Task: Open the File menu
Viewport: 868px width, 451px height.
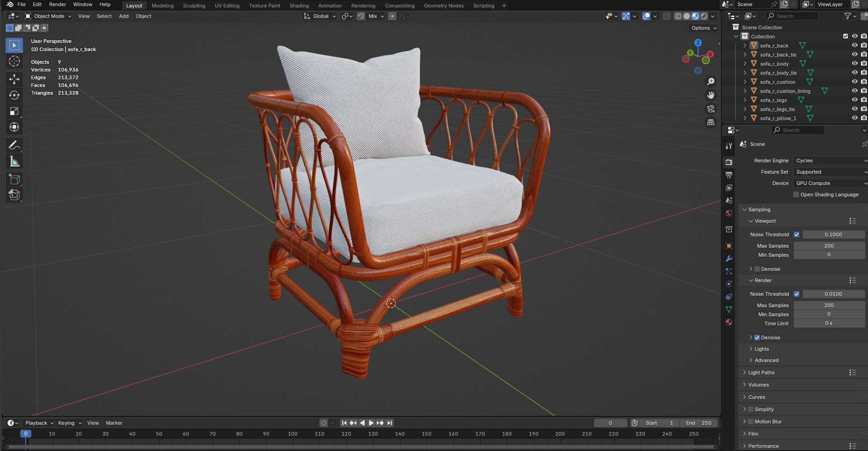Action: pos(21,5)
